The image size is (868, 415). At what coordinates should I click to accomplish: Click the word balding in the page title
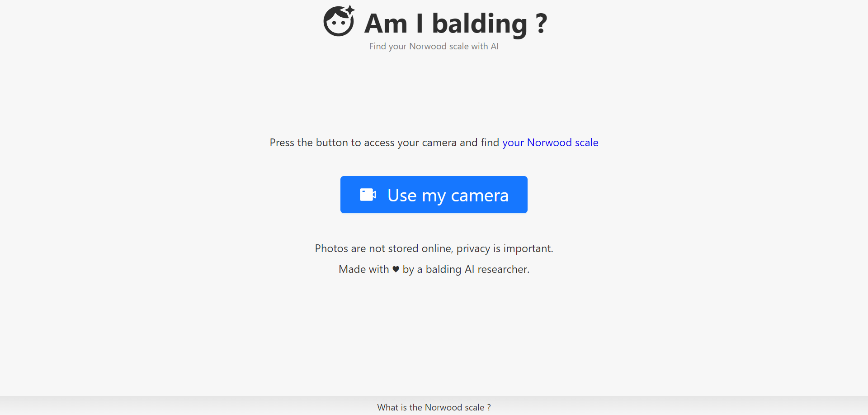pyautogui.click(x=480, y=24)
